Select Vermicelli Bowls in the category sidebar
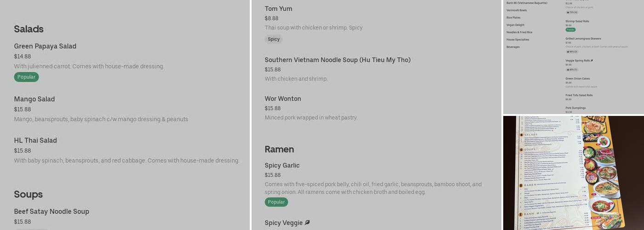The height and width of the screenshot is (230, 644). (x=517, y=10)
